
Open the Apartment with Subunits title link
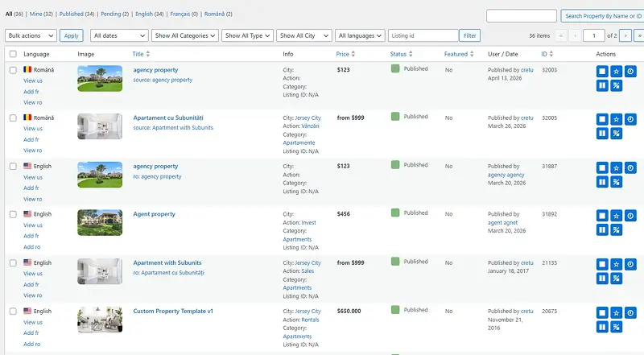pyautogui.click(x=167, y=262)
